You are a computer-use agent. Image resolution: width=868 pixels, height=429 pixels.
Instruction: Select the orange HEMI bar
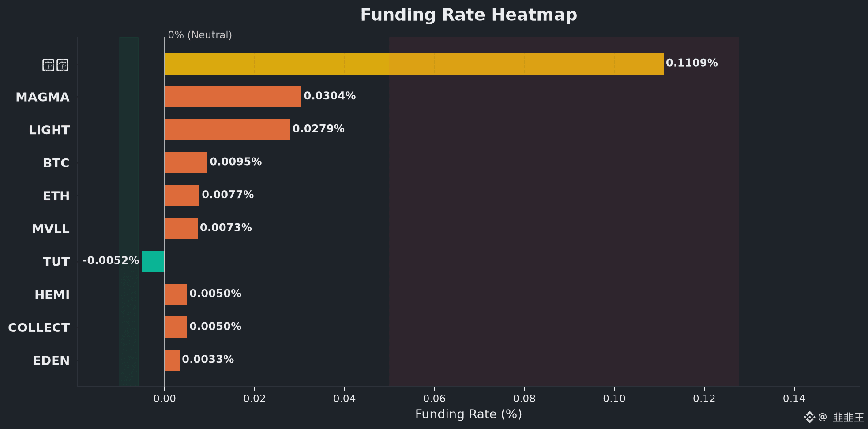[176, 294]
